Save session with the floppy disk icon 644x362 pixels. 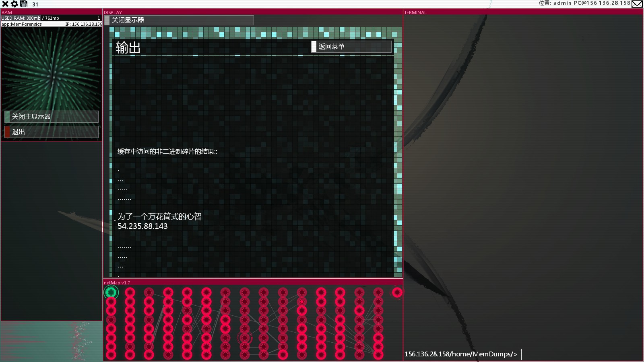click(x=24, y=4)
